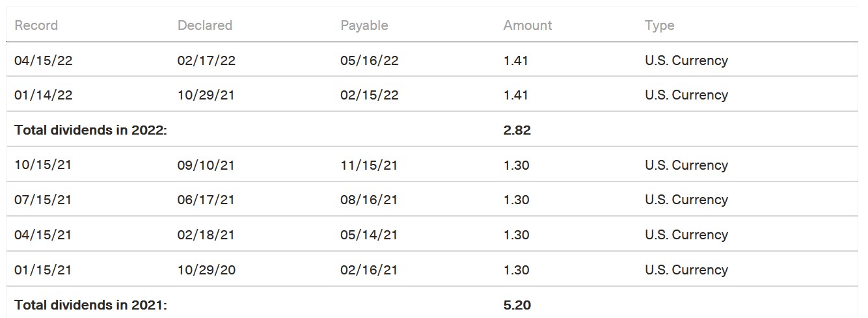Image resolution: width=868 pixels, height=318 pixels.
Task: Click declared date 10/29/20
Action: point(206,270)
